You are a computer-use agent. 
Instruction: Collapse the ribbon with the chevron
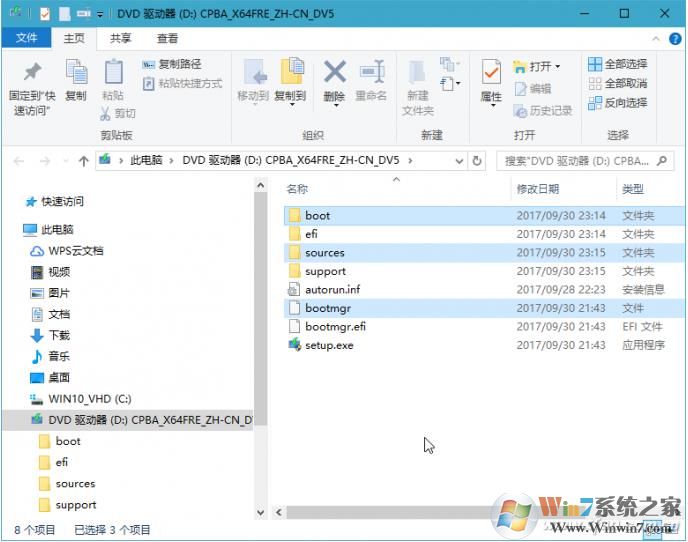pos(656,39)
